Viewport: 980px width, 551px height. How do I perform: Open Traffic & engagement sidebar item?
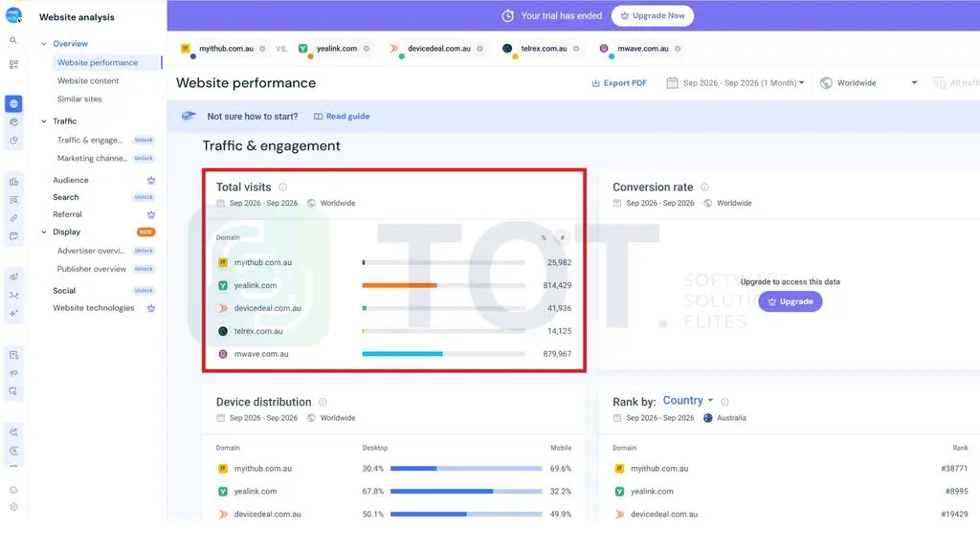89,141
